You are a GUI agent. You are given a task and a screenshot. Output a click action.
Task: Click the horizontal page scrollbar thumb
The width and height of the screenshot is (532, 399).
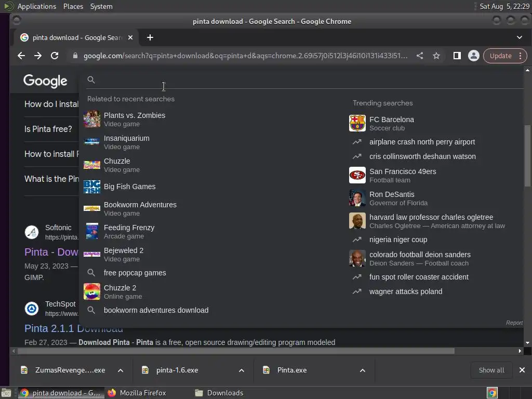(236, 351)
